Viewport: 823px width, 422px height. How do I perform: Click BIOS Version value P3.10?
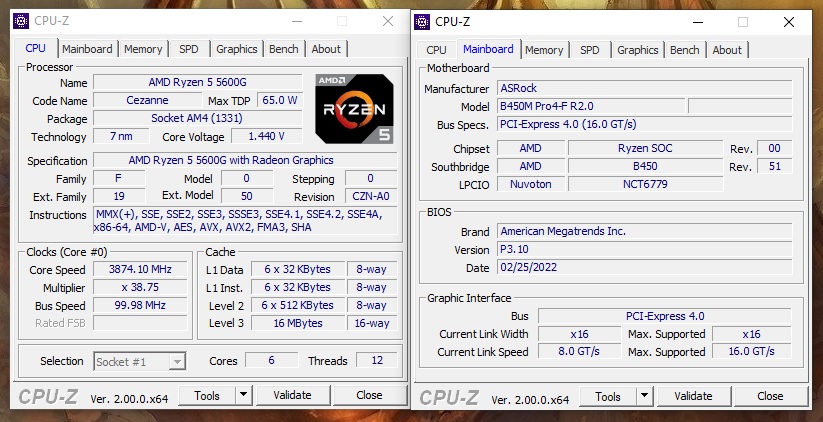(x=645, y=249)
